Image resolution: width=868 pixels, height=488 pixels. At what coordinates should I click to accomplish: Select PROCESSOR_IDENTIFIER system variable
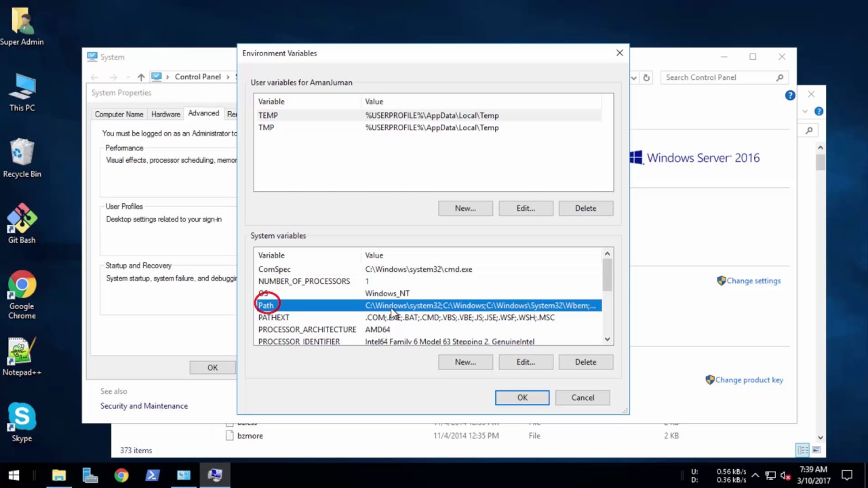428,341
